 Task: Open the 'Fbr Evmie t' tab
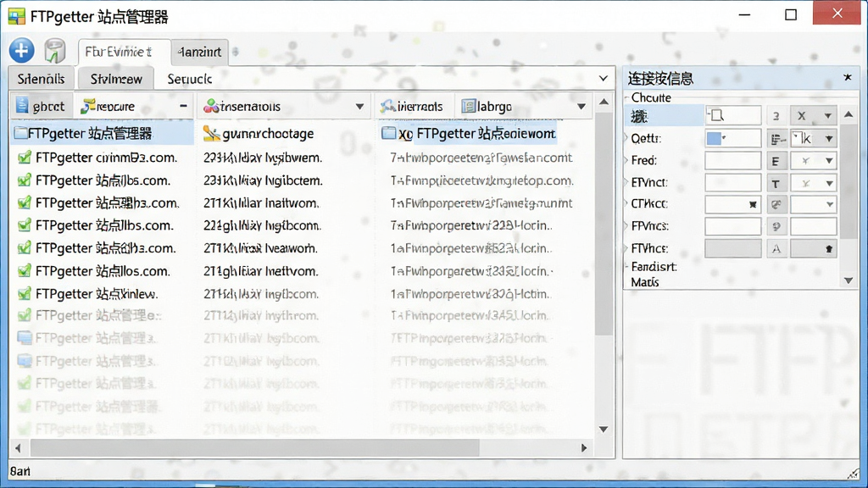tap(124, 52)
